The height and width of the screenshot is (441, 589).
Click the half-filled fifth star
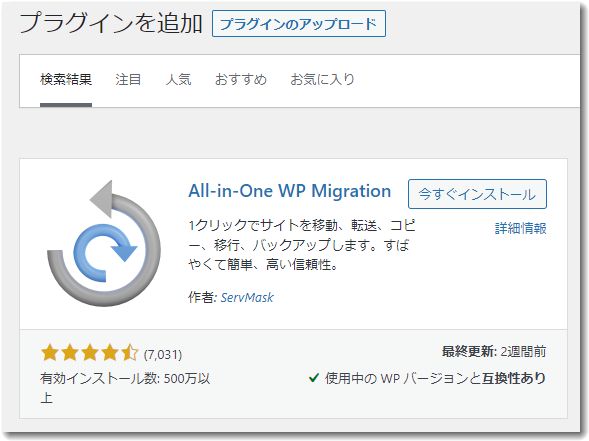click(130, 353)
